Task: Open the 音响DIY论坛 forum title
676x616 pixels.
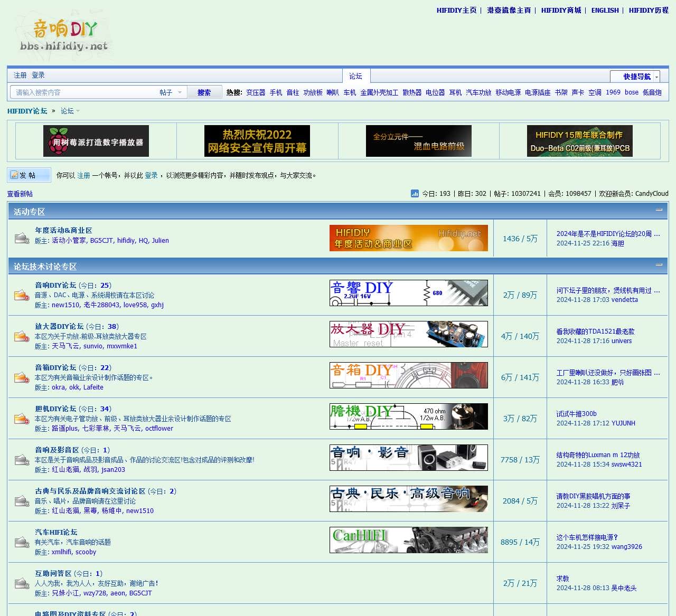Action: click(55, 285)
